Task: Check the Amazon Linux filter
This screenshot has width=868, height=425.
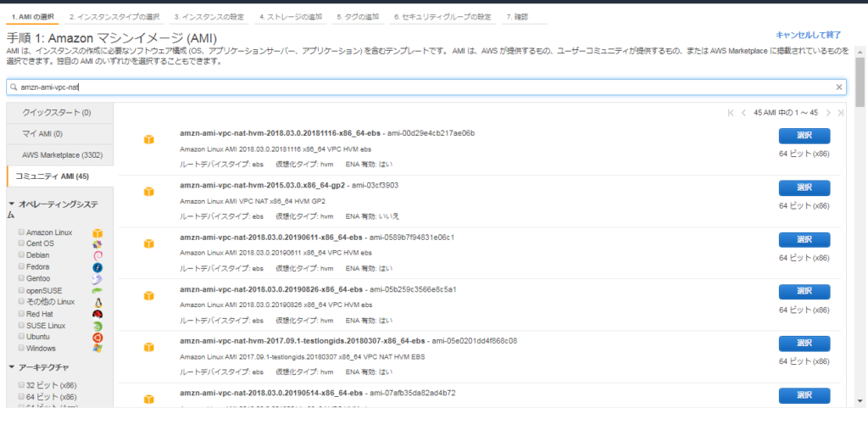Action: 21,232
